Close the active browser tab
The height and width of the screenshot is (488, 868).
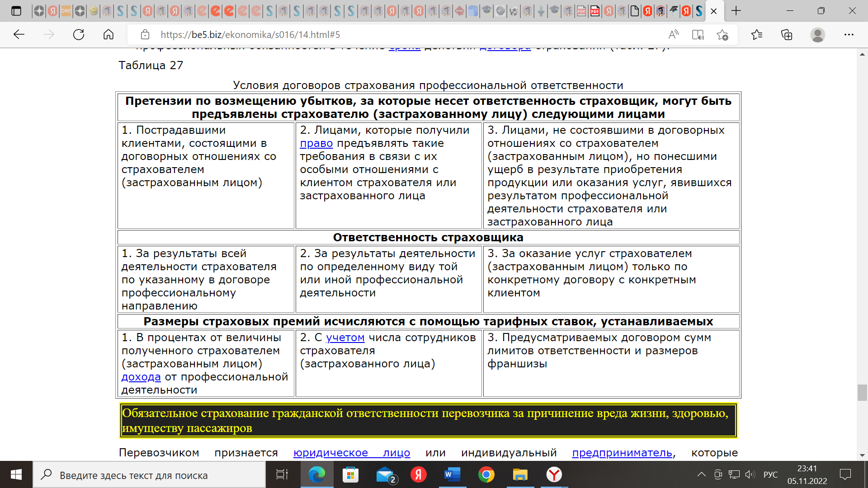pos(714,11)
